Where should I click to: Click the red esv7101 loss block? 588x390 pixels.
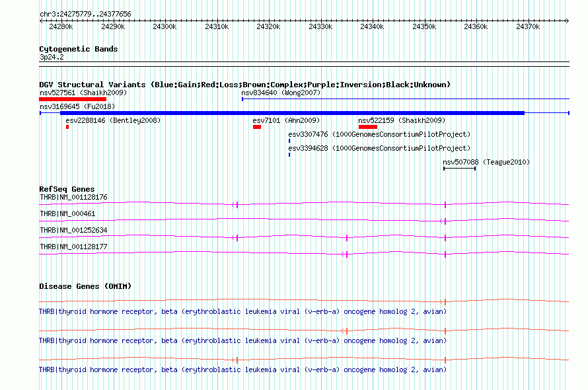click(257, 127)
